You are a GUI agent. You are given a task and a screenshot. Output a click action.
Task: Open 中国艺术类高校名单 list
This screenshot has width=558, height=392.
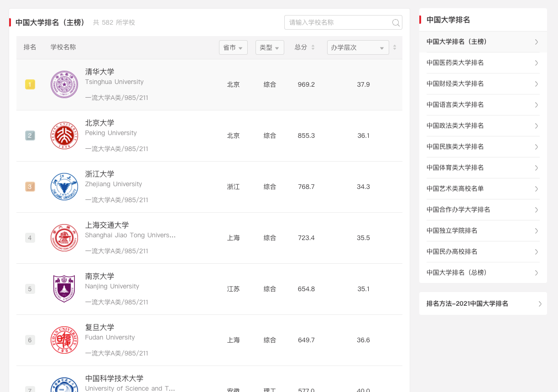[x=483, y=189]
